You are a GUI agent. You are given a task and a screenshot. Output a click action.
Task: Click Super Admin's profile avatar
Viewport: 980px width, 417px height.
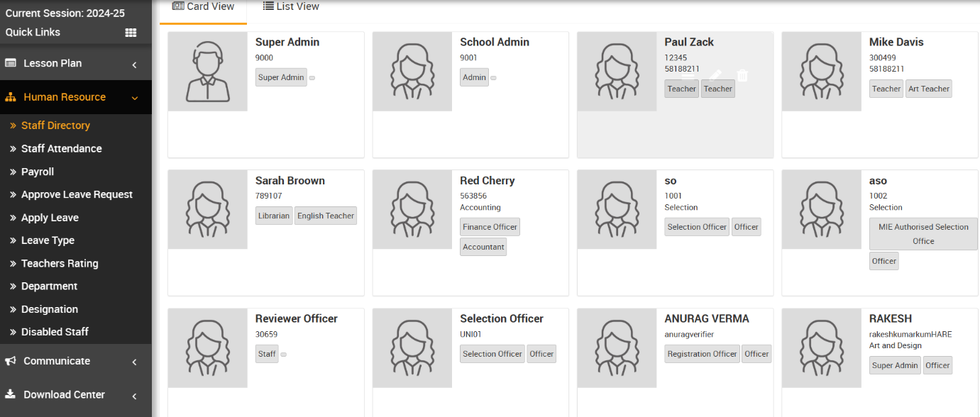point(207,72)
